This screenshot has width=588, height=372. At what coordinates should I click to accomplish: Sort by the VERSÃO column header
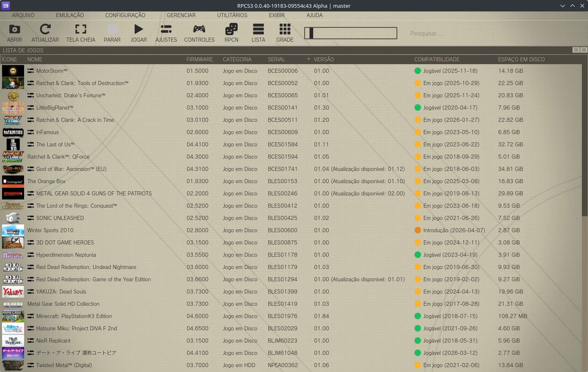324,59
